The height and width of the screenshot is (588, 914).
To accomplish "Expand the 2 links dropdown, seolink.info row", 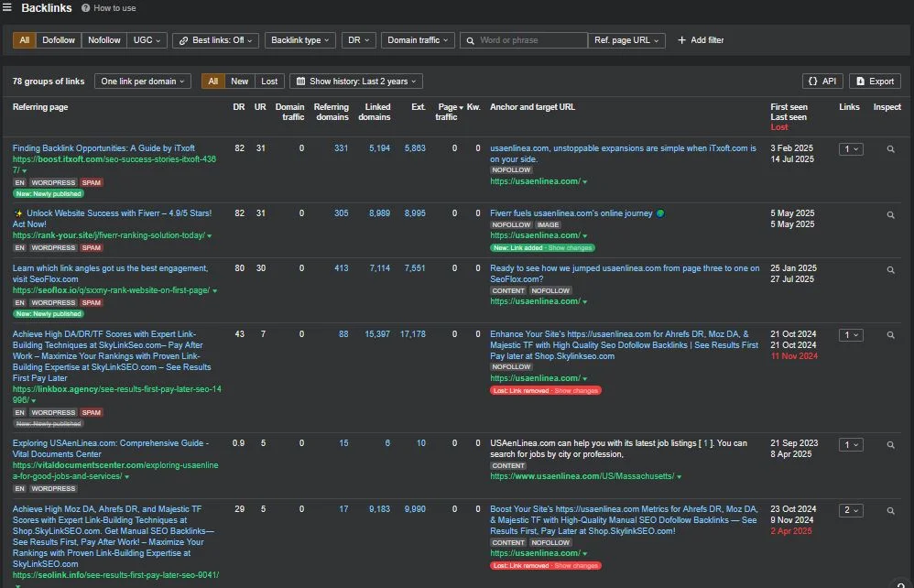I will tap(851, 510).
